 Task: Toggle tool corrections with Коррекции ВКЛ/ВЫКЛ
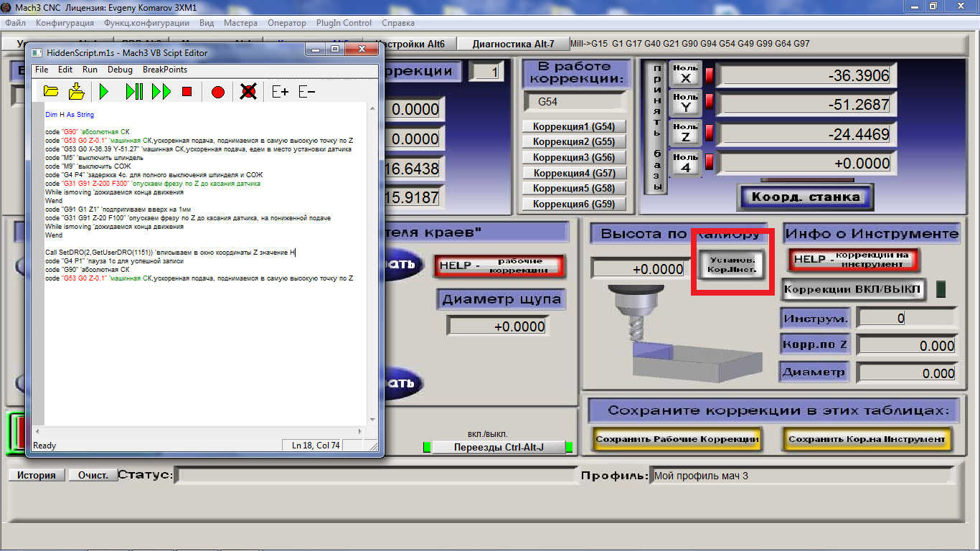(853, 290)
